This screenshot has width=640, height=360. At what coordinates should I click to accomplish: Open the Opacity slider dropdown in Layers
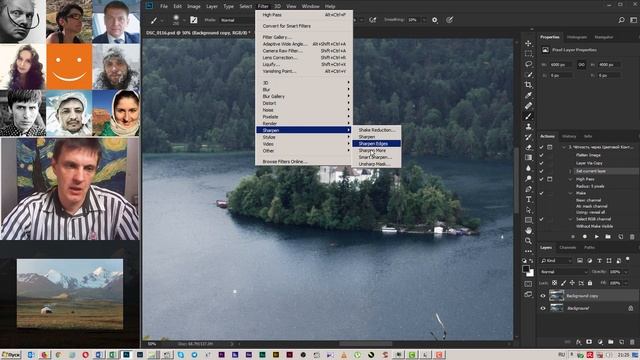click(x=626, y=272)
